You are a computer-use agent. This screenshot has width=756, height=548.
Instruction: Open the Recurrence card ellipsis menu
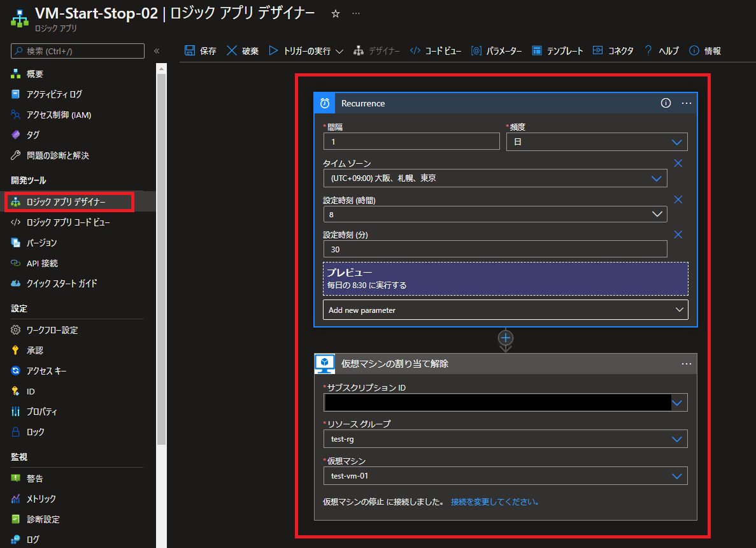click(x=687, y=103)
